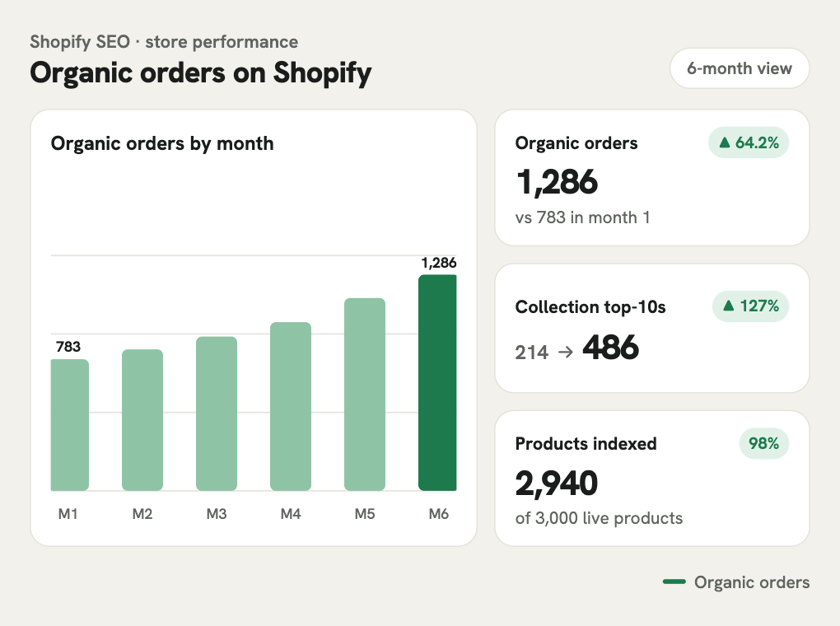
Task: Select the M1 bar in chart
Action: 70,425
